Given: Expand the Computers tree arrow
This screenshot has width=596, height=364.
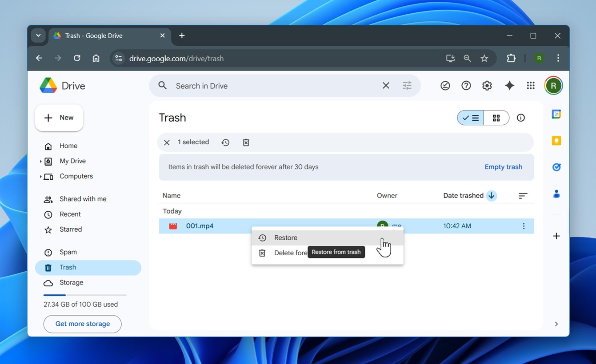Looking at the screenshot, I should (40, 176).
